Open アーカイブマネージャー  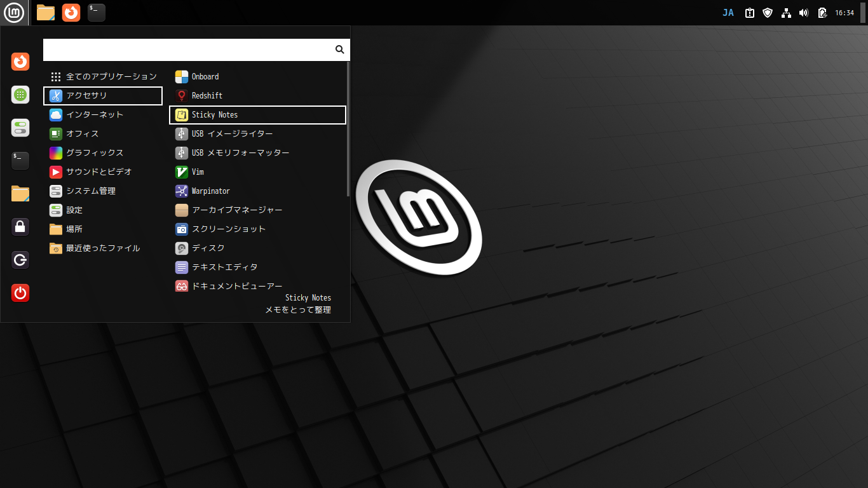click(257, 210)
